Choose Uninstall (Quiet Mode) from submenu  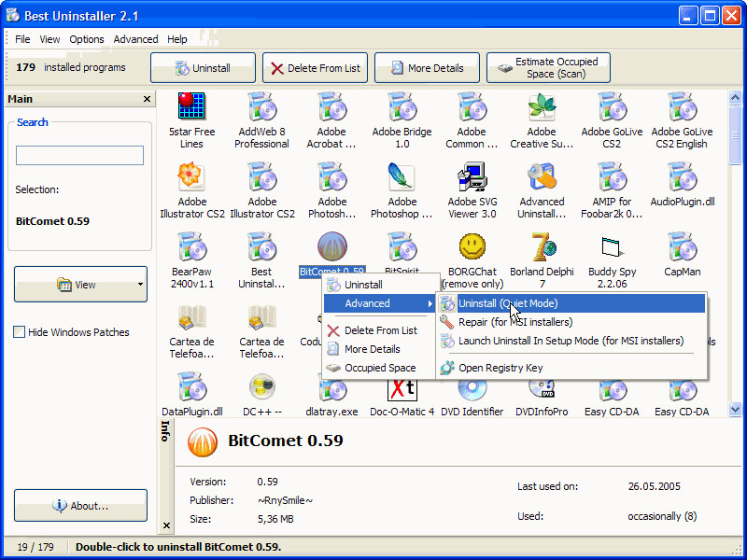(x=571, y=303)
